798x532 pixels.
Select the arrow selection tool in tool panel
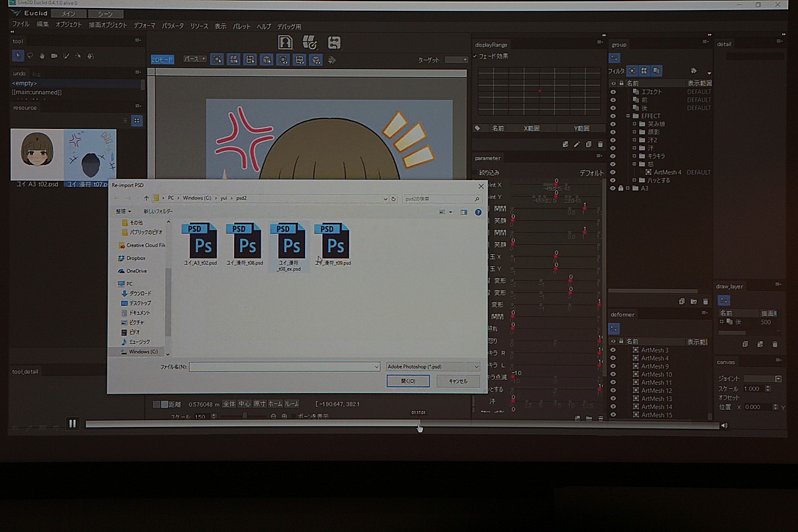pos(18,56)
